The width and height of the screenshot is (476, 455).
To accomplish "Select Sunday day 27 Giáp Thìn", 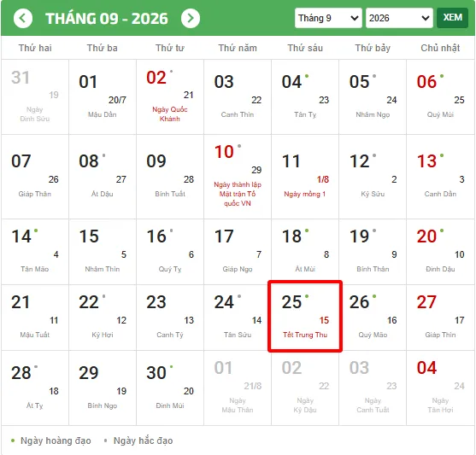I will coord(440,318).
